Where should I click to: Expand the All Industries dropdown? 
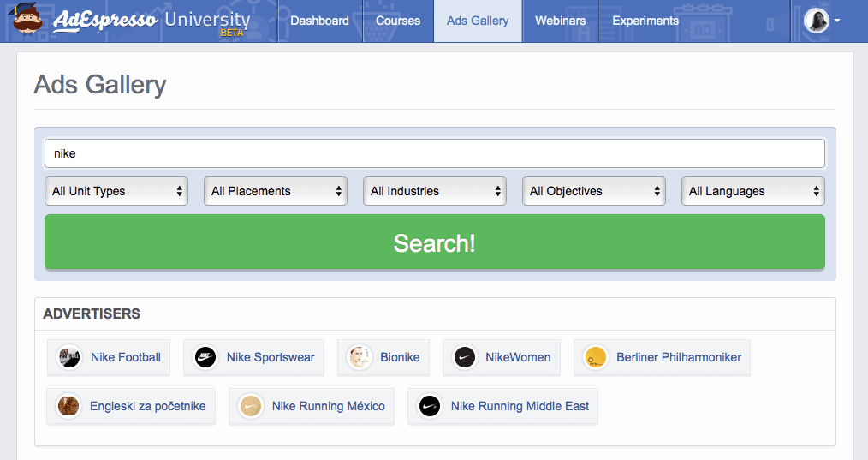pyautogui.click(x=435, y=191)
